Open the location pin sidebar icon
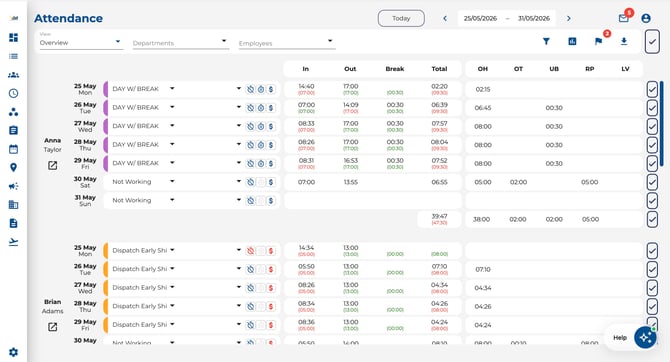The image size is (670, 362). [13, 168]
